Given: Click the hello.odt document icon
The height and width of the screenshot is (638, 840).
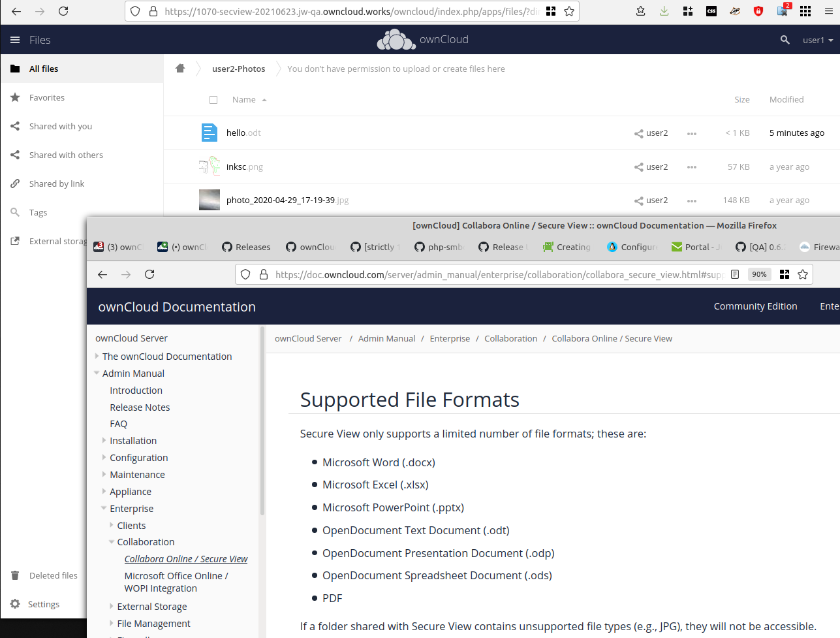Looking at the screenshot, I should tap(210, 133).
